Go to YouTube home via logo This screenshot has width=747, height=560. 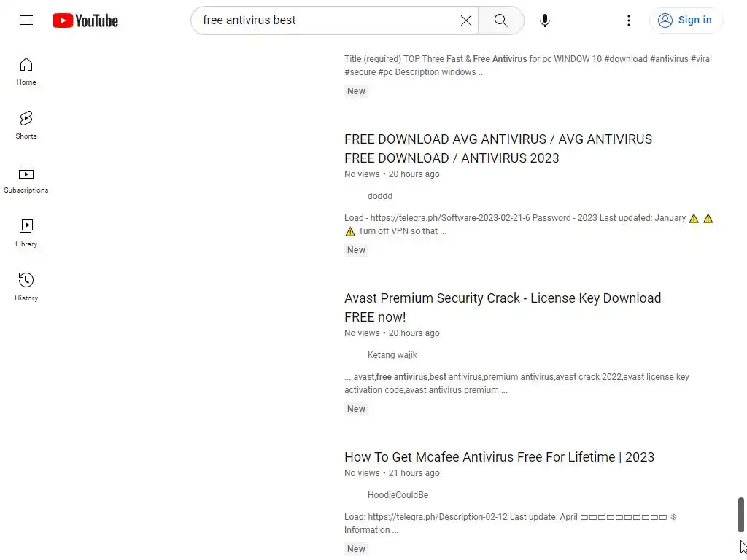point(85,20)
